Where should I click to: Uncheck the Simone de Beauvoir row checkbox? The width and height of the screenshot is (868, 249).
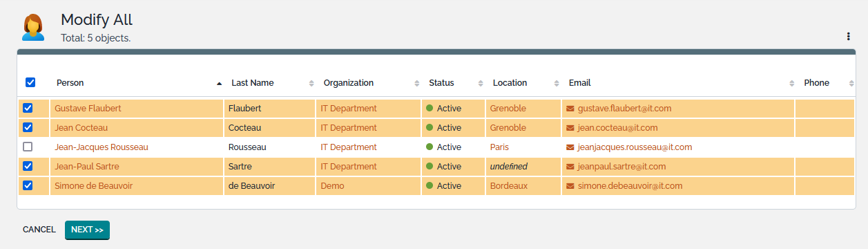28,185
